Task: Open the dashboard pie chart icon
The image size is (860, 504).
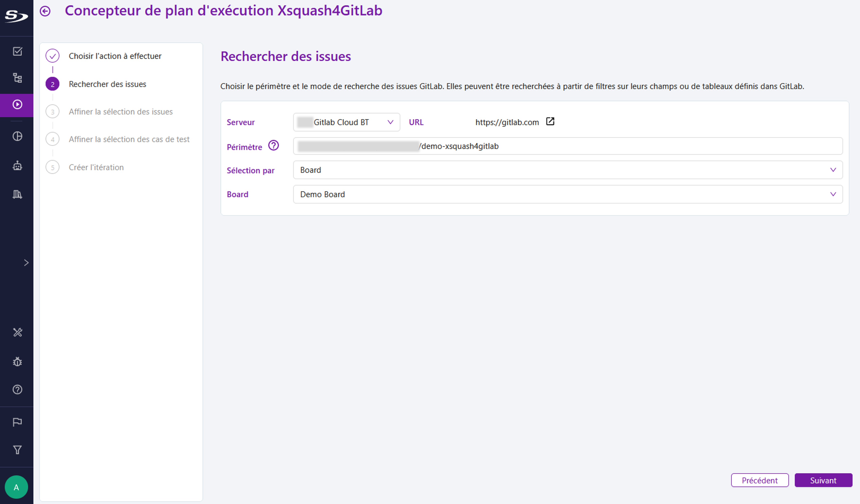Action: (x=17, y=136)
